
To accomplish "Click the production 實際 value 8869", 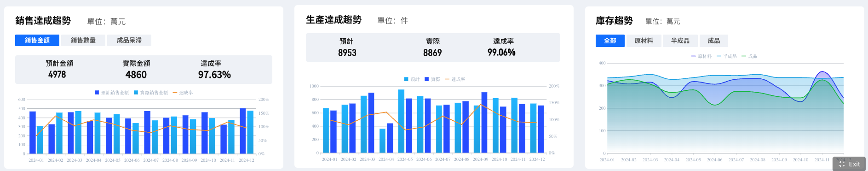I will pyautogui.click(x=432, y=53).
